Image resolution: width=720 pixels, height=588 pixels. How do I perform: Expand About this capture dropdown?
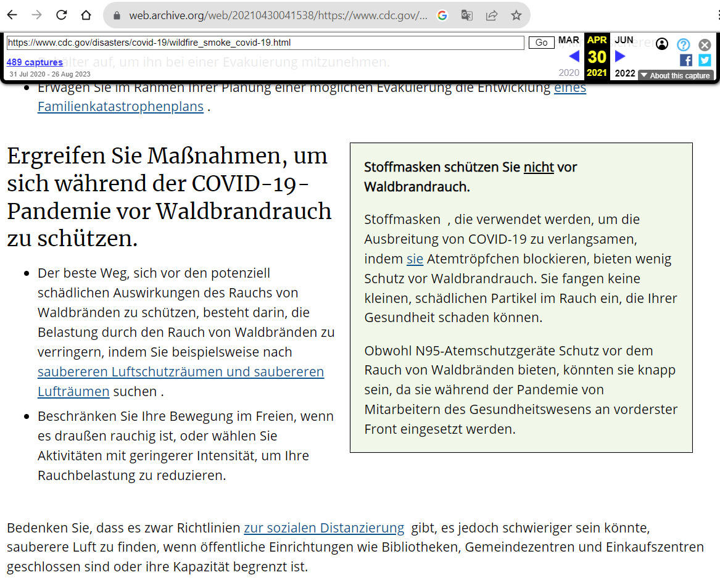tap(676, 75)
